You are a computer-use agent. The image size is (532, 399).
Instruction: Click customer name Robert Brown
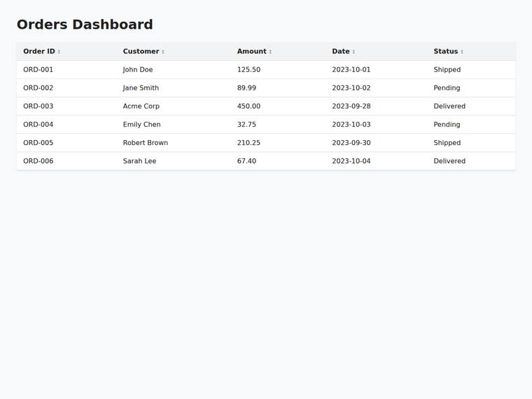pyautogui.click(x=145, y=143)
